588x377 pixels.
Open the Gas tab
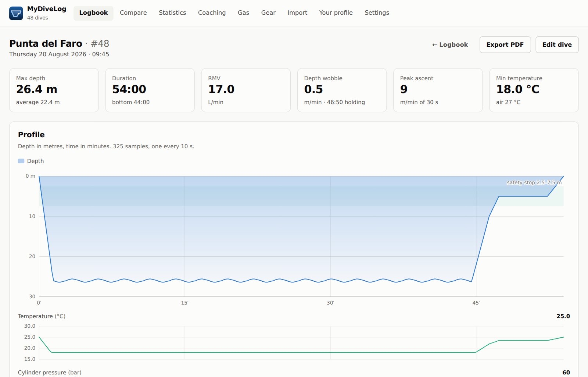click(243, 13)
